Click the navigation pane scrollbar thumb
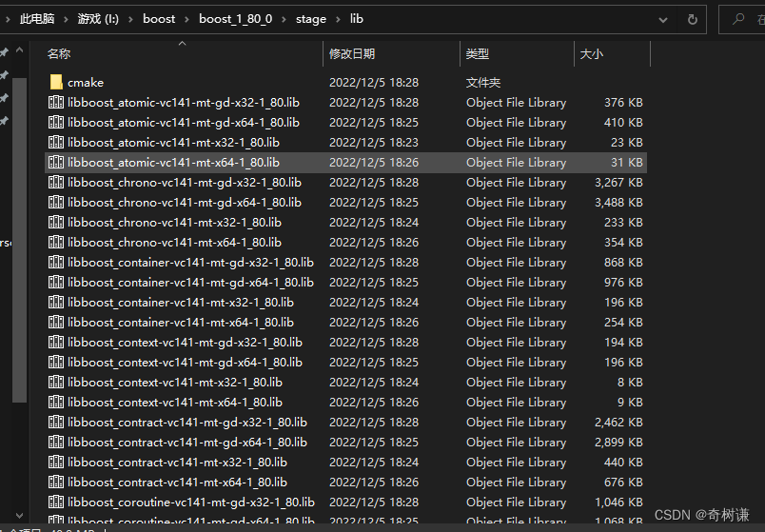The height and width of the screenshot is (532, 765). (x=20, y=240)
